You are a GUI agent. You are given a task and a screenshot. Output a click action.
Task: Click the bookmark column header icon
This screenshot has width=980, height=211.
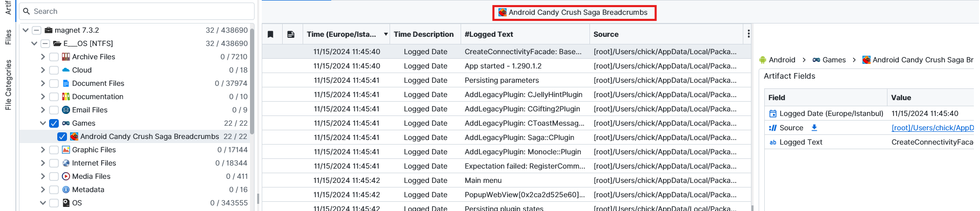click(270, 34)
